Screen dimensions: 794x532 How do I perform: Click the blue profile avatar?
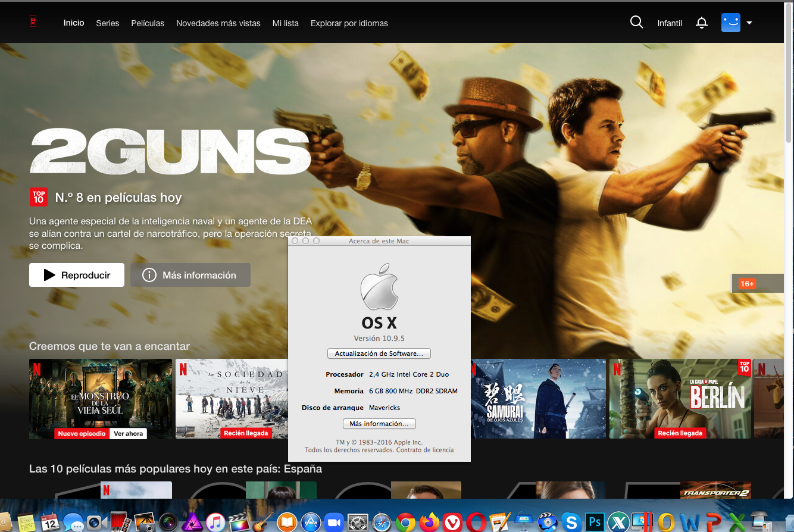(730, 23)
